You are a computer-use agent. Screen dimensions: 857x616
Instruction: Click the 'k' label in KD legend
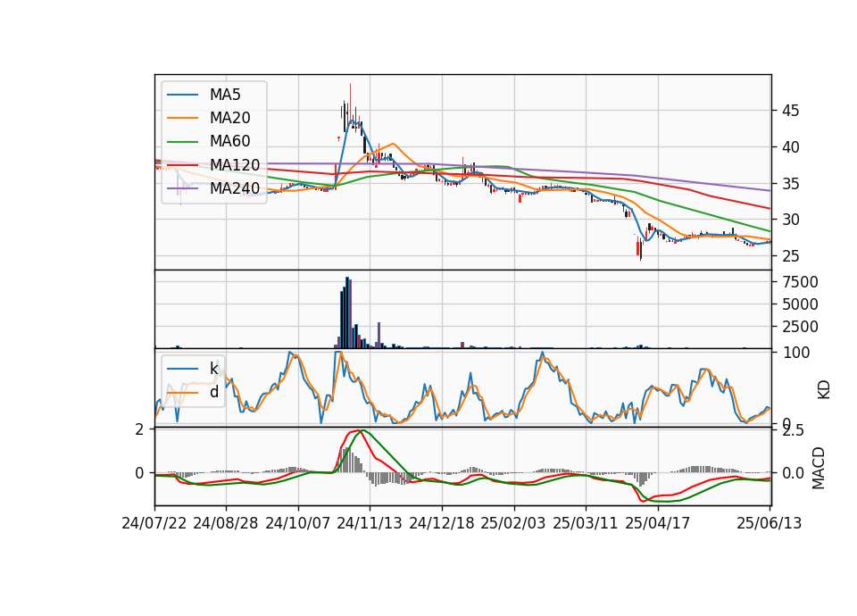[213, 369]
